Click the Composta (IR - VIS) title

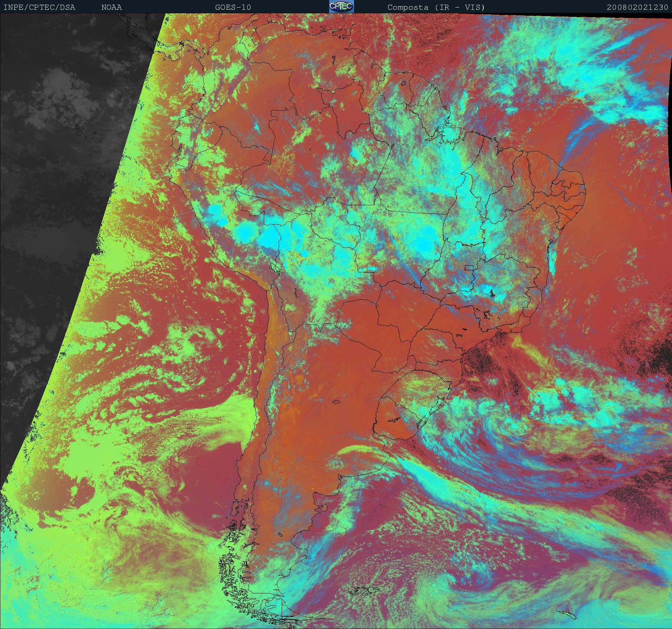pos(436,7)
